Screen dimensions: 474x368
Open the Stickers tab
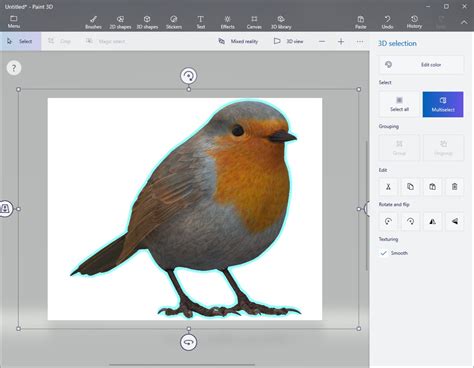point(174,22)
